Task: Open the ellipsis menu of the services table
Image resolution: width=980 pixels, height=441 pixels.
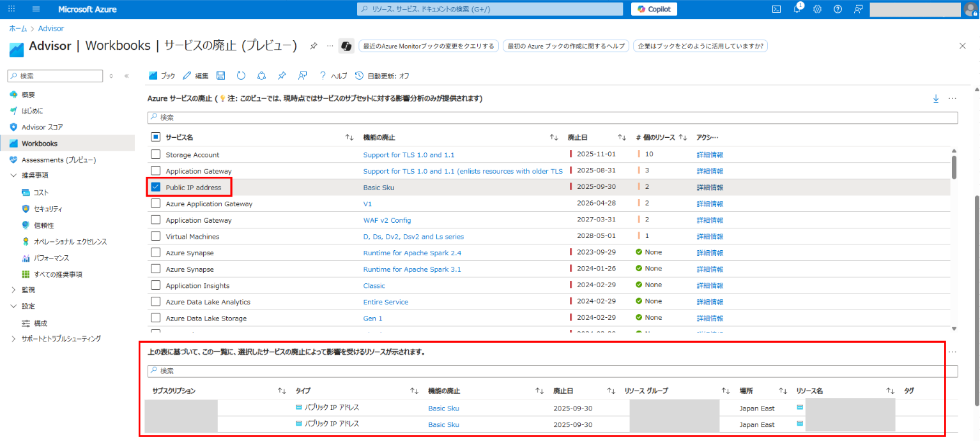Action: tap(952, 98)
